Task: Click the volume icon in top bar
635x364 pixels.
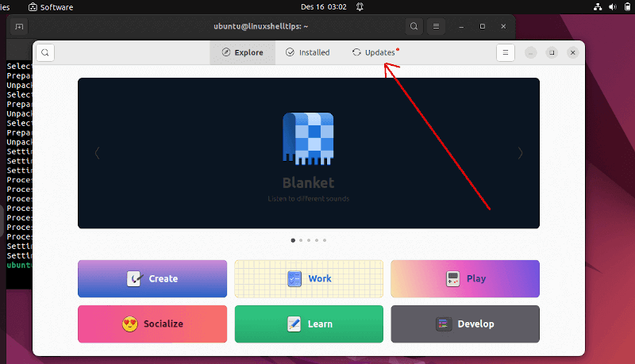Action: click(x=613, y=7)
